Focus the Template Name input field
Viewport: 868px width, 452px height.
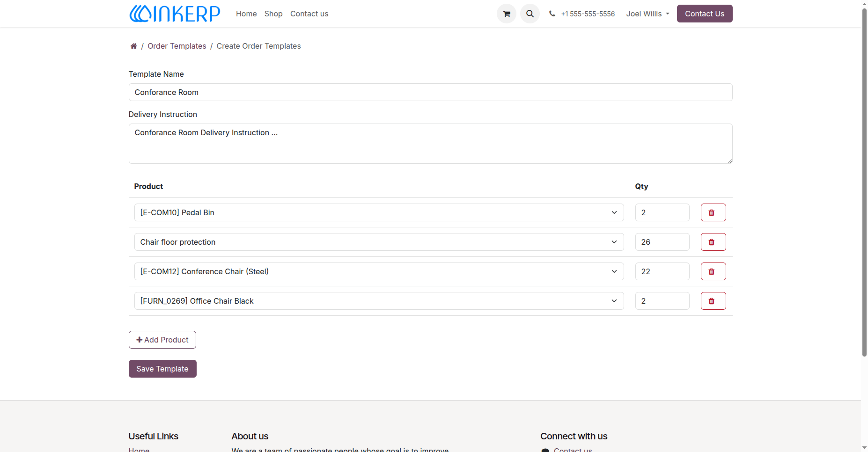coord(430,92)
